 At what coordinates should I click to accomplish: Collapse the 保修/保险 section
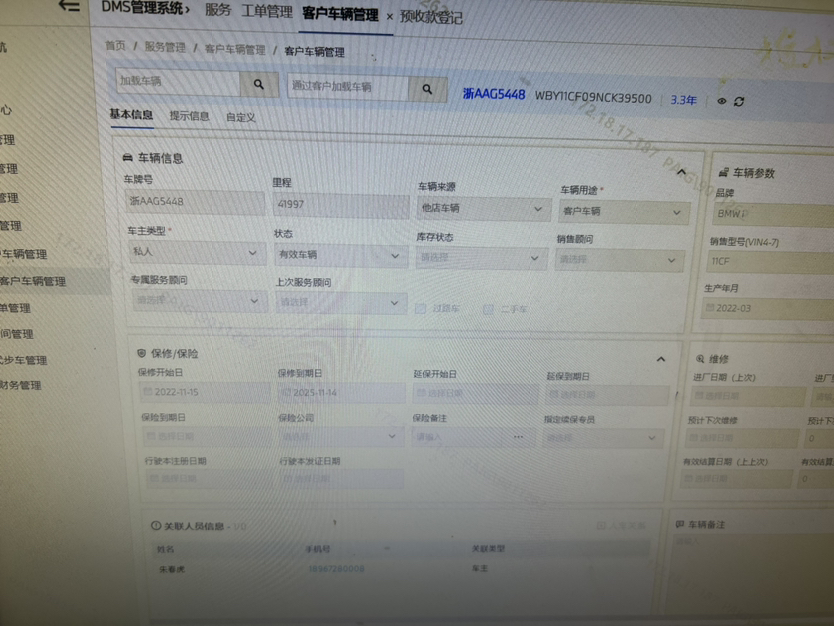tap(661, 359)
